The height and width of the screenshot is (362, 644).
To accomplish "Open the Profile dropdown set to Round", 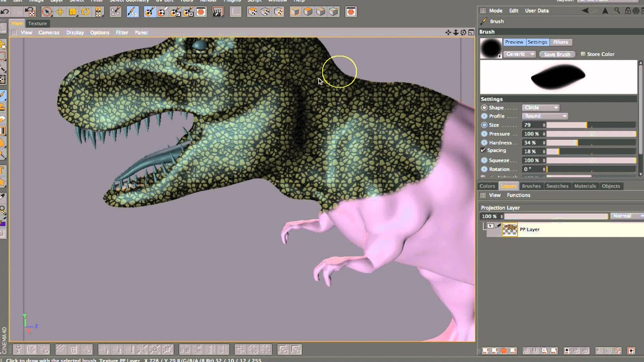I will (545, 116).
